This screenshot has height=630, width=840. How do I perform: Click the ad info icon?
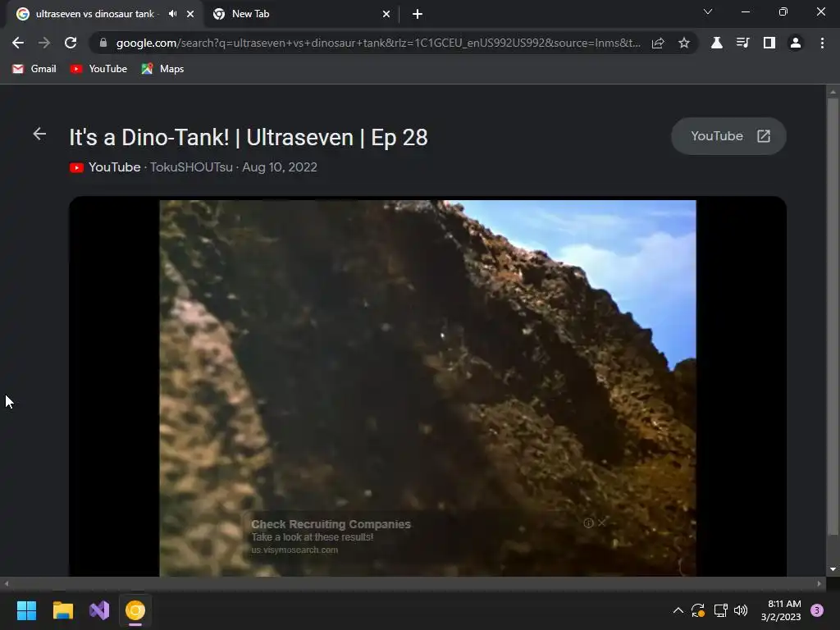coord(588,523)
